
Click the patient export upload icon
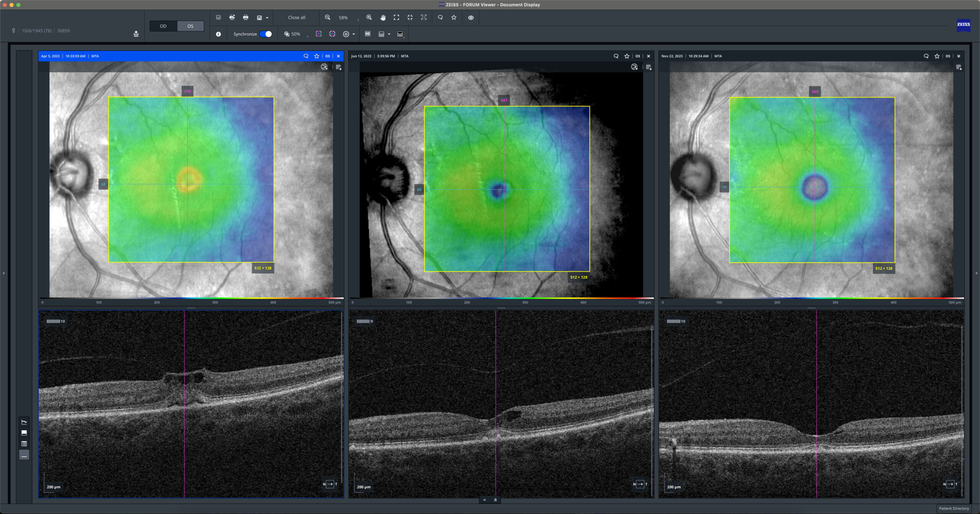(136, 34)
